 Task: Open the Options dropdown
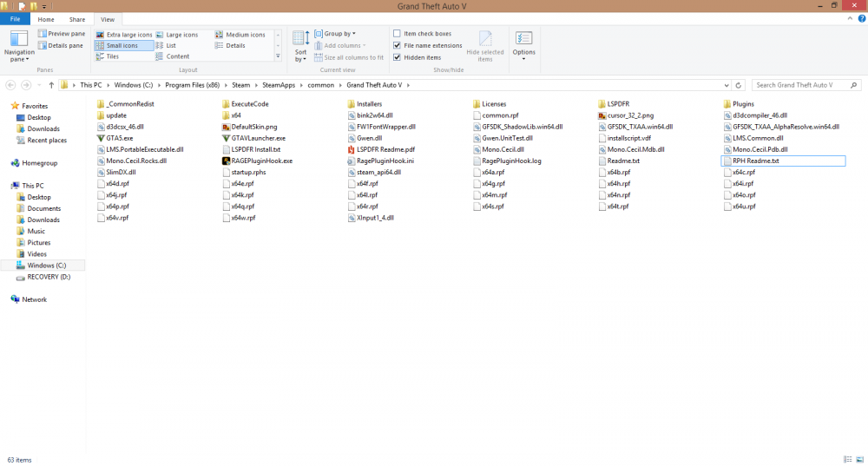523,47
